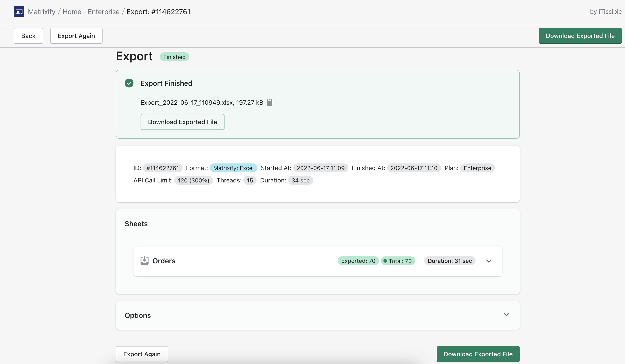The width and height of the screenshot is (625, 364).
Task: Click the exported file name text
Action: click(x=202, y=102)
